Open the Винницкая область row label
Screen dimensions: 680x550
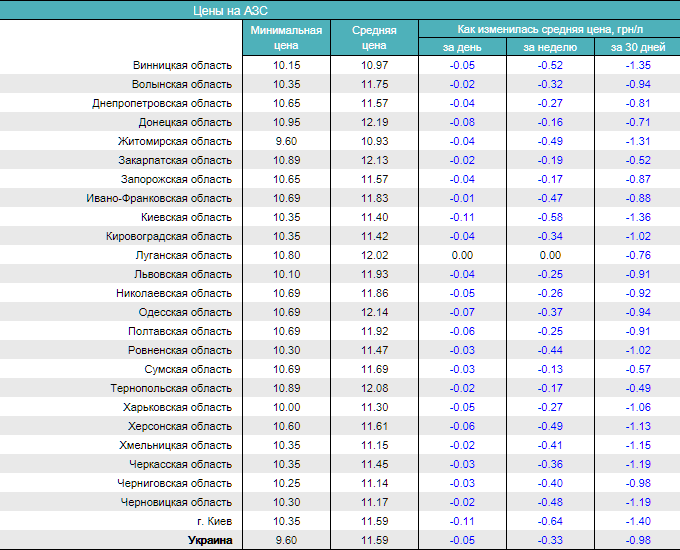point(182,65)
